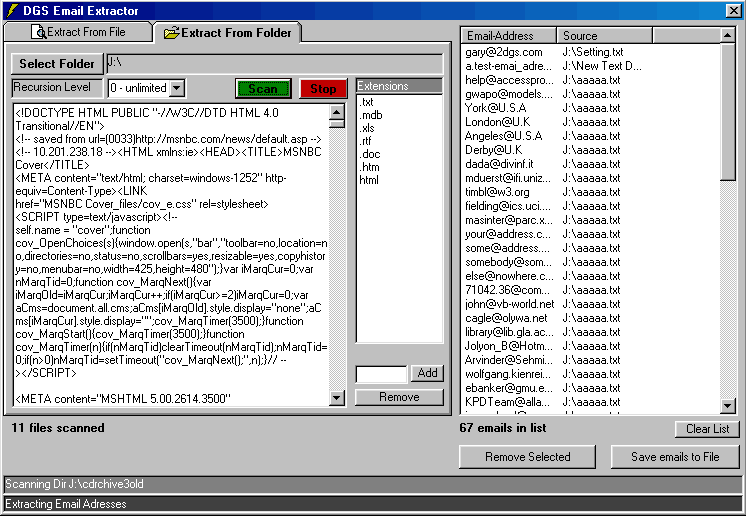Switch to the Extract From File tab
The image size is (746, 516).
pyautogui.click(x=78, y=32)
